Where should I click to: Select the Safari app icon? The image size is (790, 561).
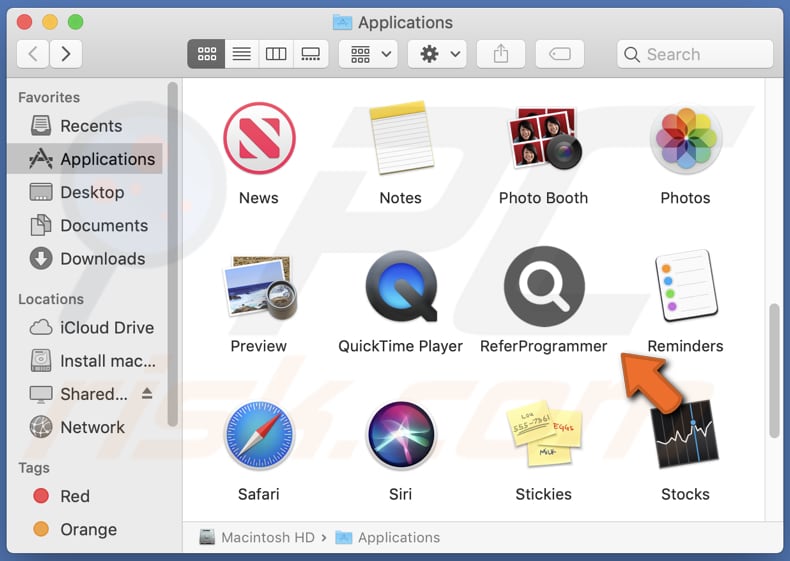click(259, 435)
